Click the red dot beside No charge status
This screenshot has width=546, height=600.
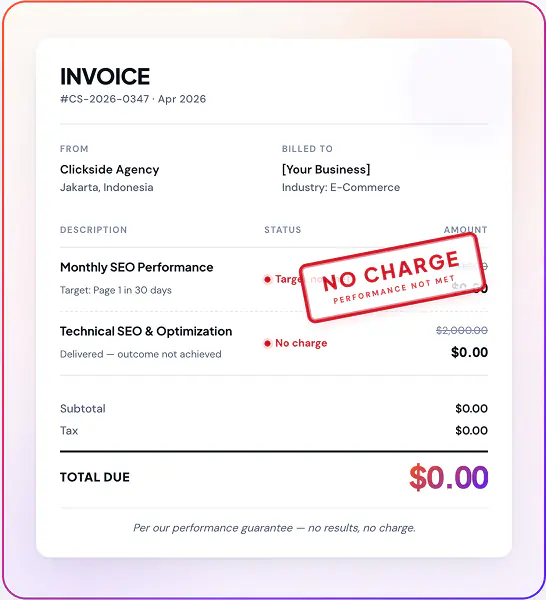[267, 343]
